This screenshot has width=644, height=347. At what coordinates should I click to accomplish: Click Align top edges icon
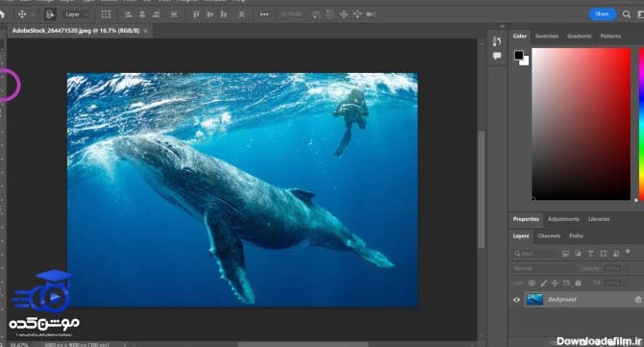196,14
